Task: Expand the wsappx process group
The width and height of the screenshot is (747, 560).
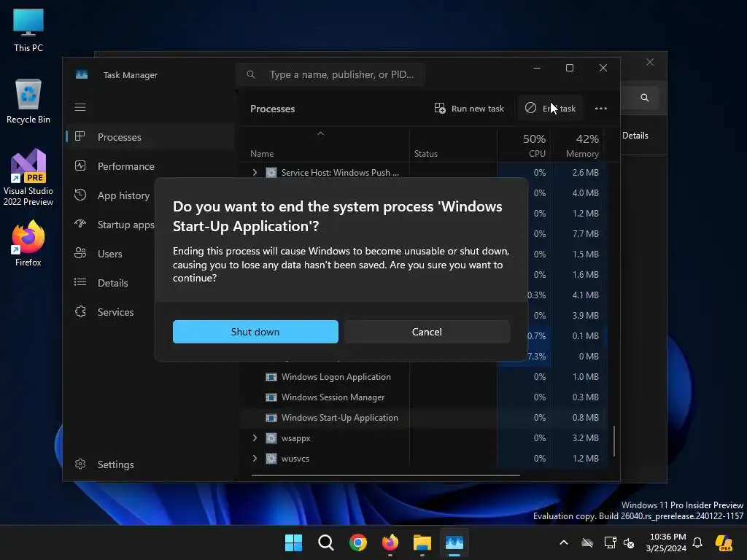Action: point(255,438)
